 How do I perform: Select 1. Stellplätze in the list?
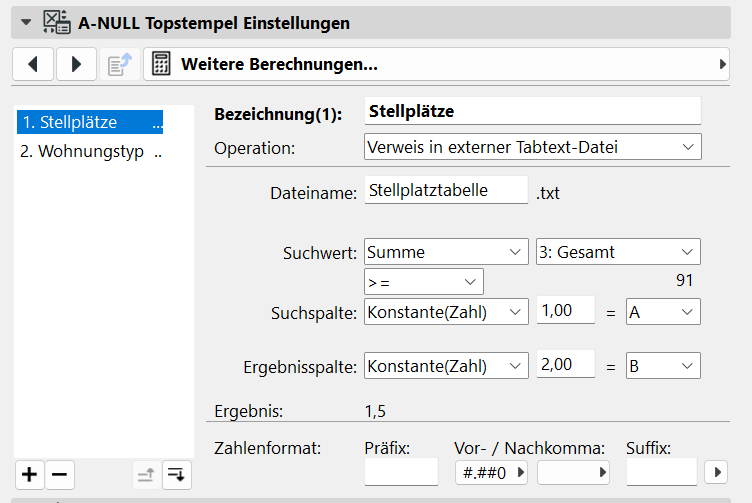click(x=90, y=123)
